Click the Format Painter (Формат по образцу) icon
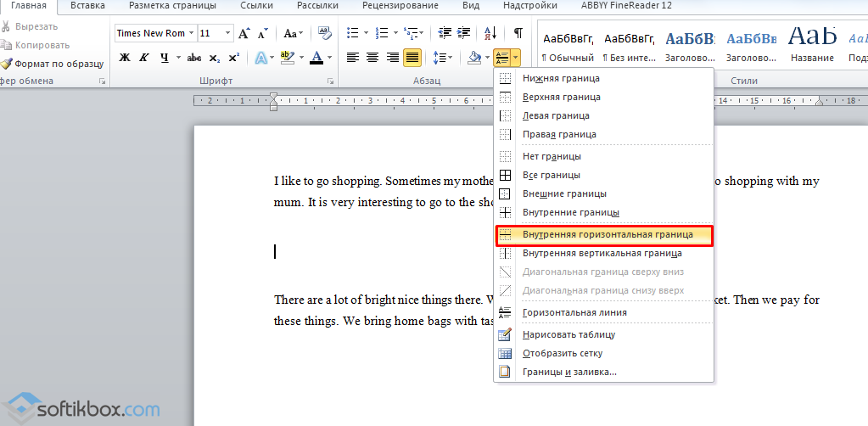Viewport: 868px width, 426px height. coord(7,64)
